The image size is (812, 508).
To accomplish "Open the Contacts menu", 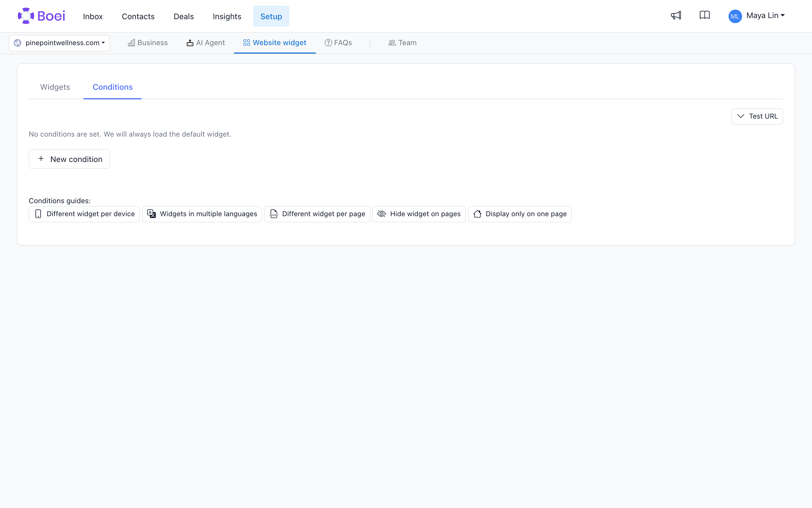I will 138,16.
